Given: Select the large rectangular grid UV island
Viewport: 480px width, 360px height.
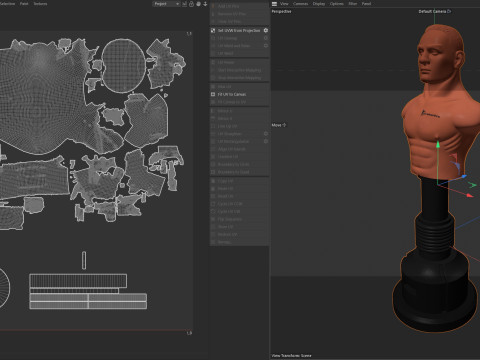Looking at the screenshot, I should 78,281.
